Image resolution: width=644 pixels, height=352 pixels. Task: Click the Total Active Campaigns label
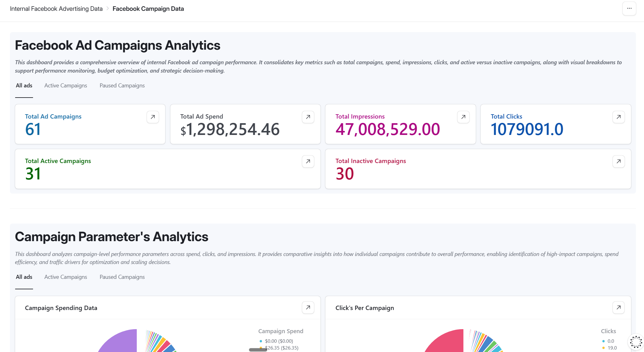[58, 161]
